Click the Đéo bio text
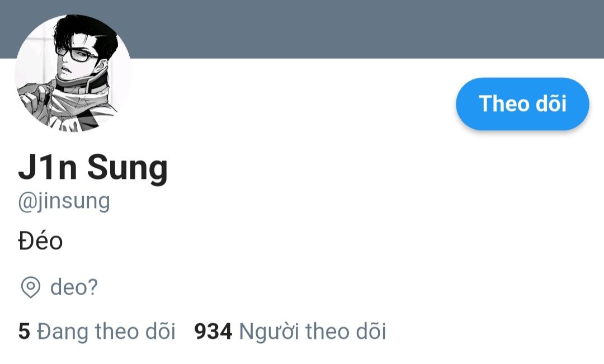 (40, 242)
